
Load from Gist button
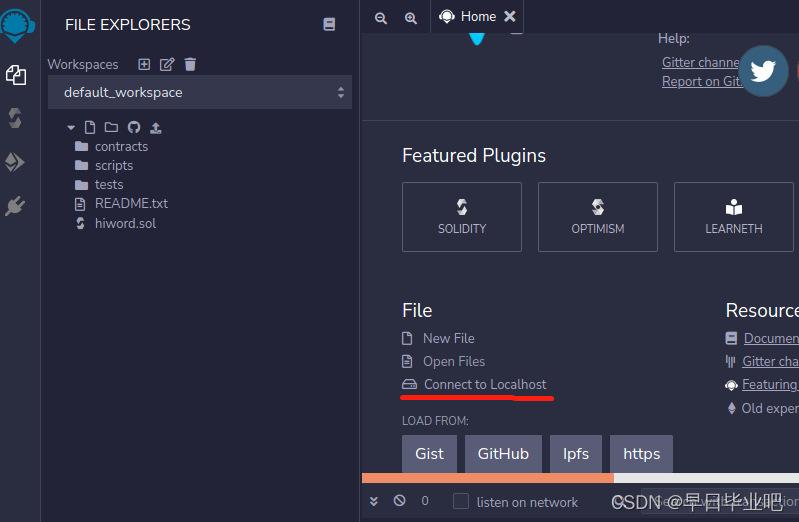point(429,454)
